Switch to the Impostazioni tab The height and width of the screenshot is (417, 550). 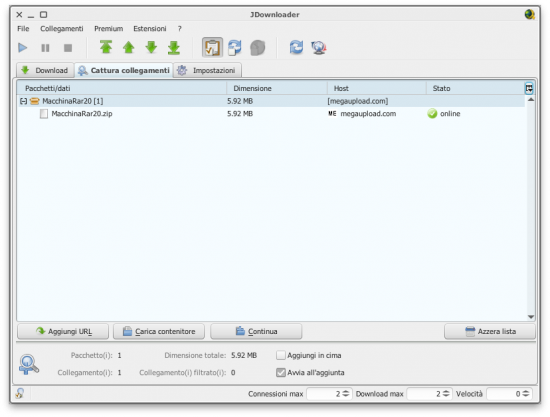(207, 70)
